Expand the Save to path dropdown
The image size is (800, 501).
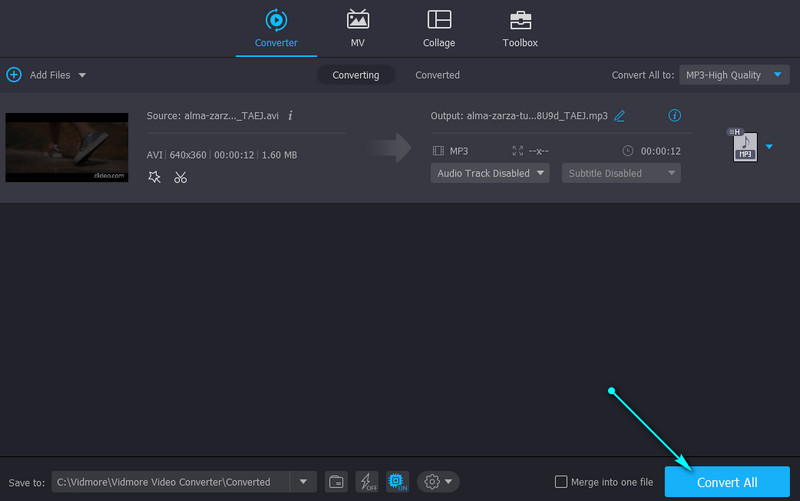coord(304,481)
